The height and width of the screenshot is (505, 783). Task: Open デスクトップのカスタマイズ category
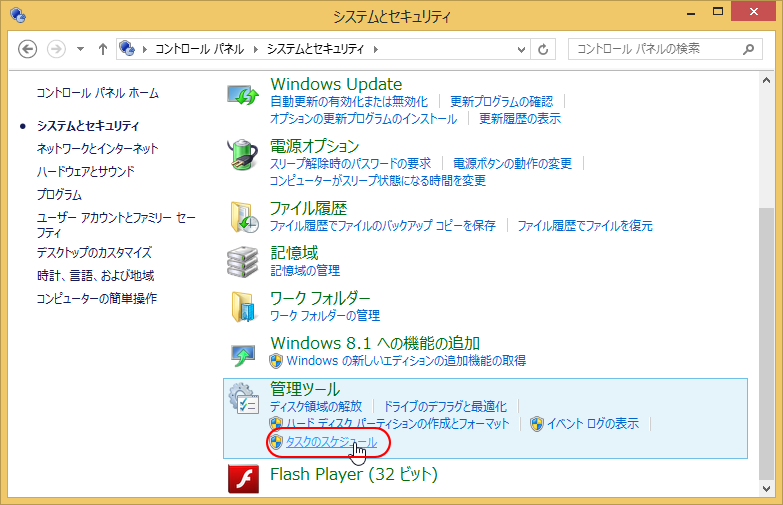[x=94, y=253]
